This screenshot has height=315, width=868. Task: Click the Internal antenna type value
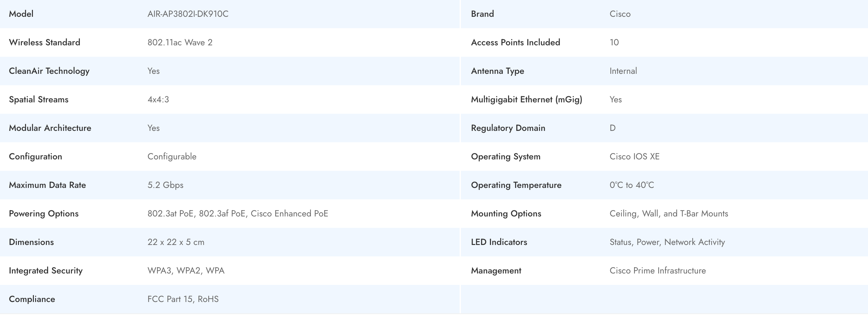[623, 71]
